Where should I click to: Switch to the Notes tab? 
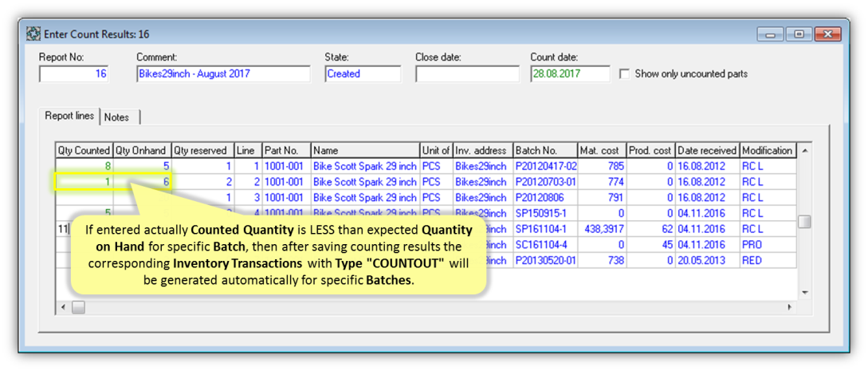coord(117,117)
